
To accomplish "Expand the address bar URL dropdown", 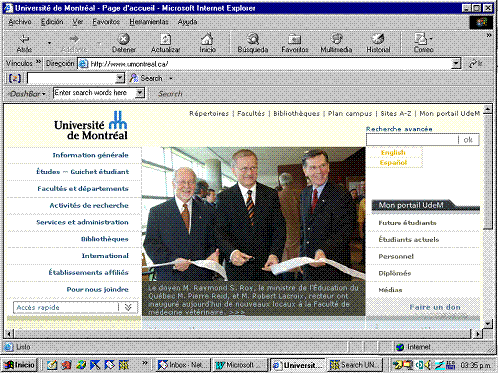I will [456, 64].
